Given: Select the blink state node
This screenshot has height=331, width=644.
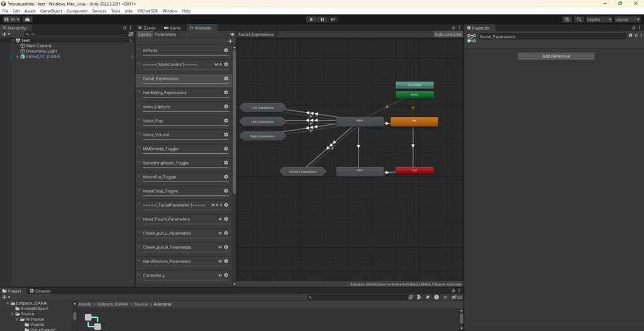Looking at the screenshot, I should click(x=360, y=121).
